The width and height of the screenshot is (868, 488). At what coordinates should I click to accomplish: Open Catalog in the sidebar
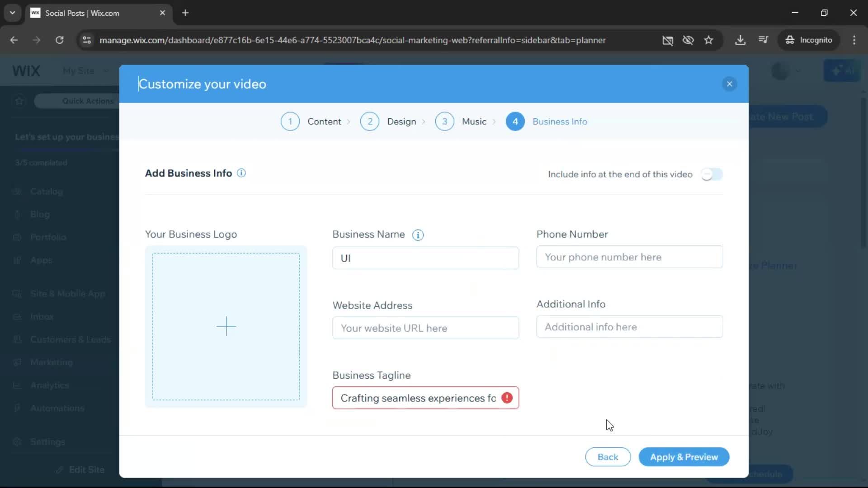click(x=47, y=192)
